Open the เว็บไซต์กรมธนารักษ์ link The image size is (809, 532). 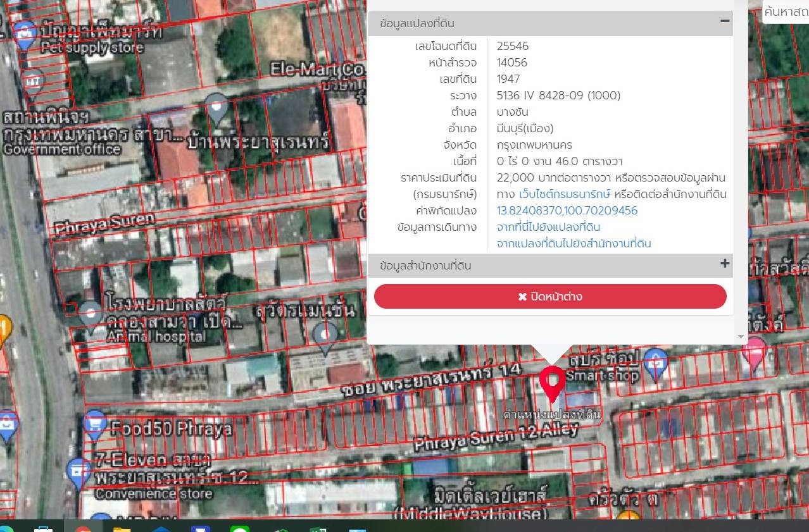pyautogui.click(x=565, y=194)
